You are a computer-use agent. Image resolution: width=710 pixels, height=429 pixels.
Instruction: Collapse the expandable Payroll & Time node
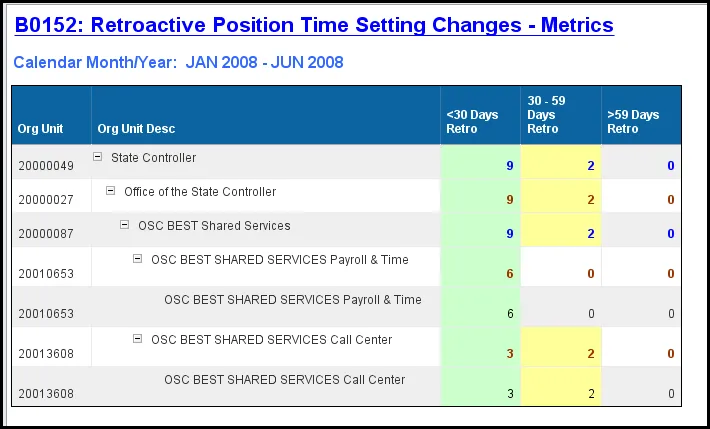click(x=138, y=259)
